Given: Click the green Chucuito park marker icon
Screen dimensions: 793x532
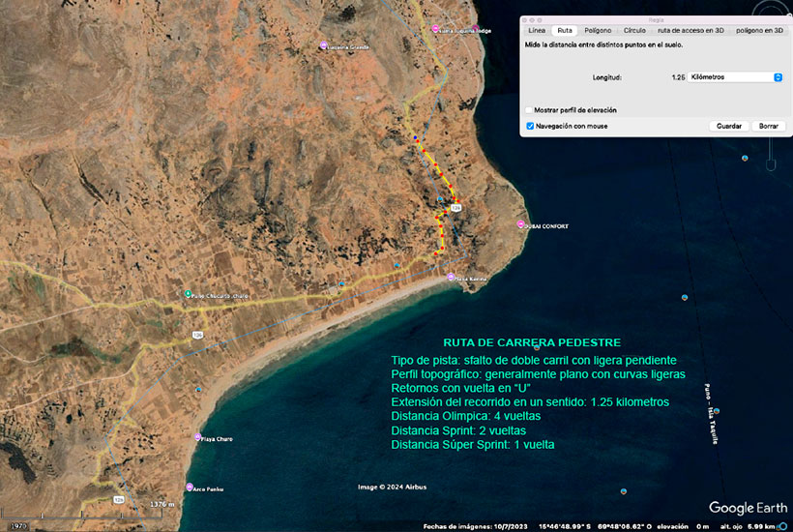Looking at the screenshot, I should click(188, 294).
